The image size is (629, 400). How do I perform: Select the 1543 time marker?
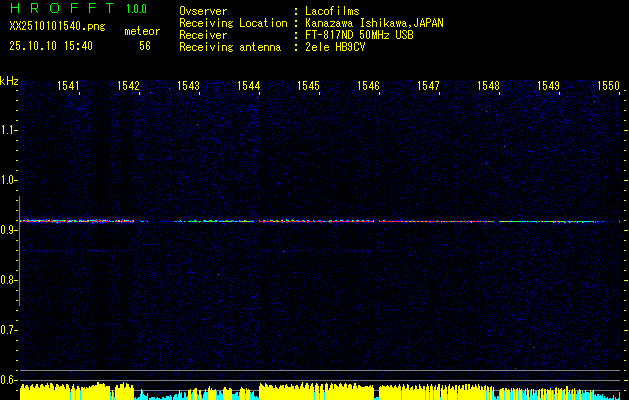[x=189, y=87]
